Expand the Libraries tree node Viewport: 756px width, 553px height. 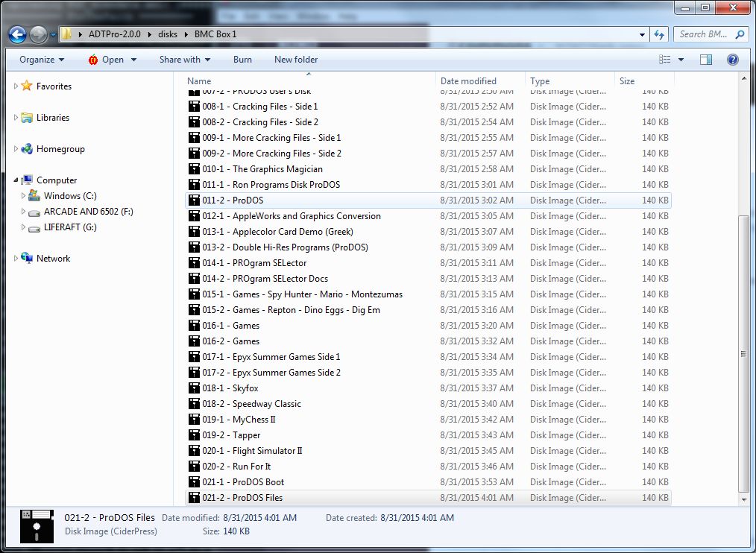point(16,118)
